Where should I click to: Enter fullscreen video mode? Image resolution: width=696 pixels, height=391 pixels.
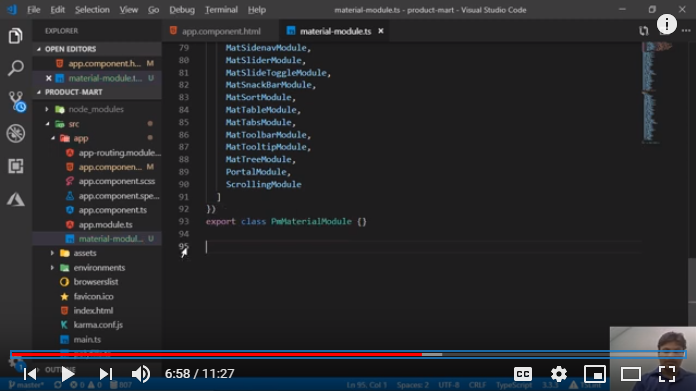pyautogui.click(x=667, y=374)
